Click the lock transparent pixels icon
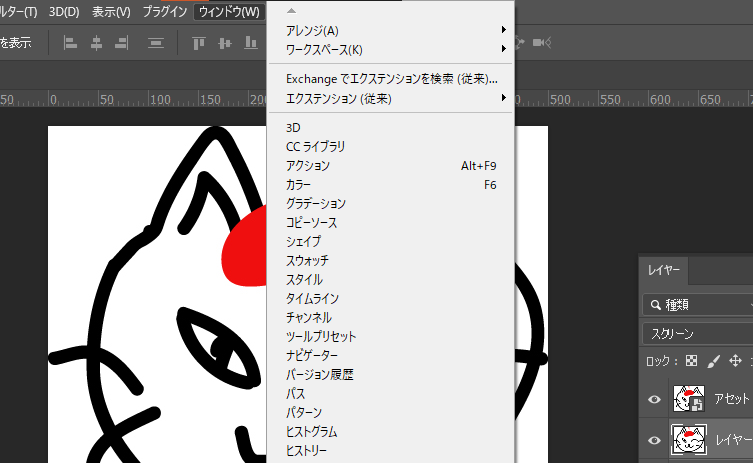The image size is (753, 463). [691, 361]
